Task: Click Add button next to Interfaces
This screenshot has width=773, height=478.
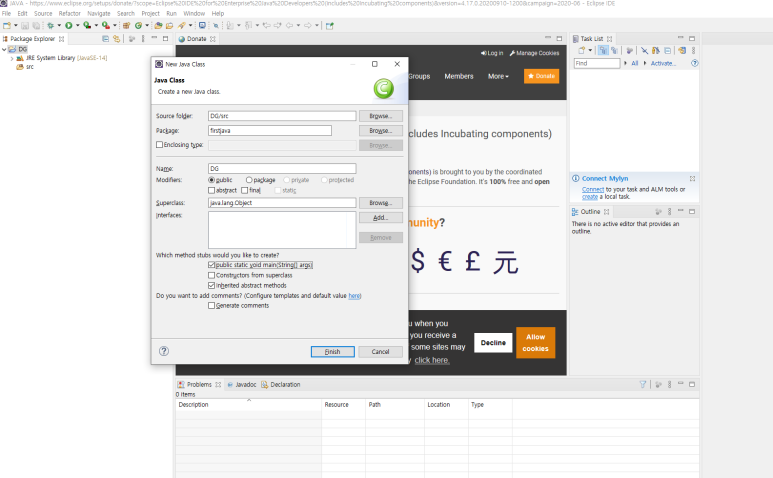Action: point(381,217)
